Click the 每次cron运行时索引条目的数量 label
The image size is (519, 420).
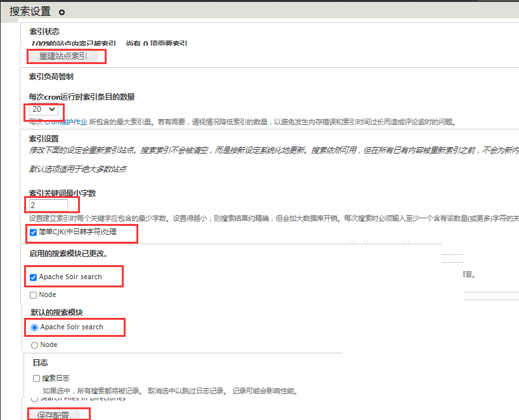pyautogui.click(x=82, y=97)
